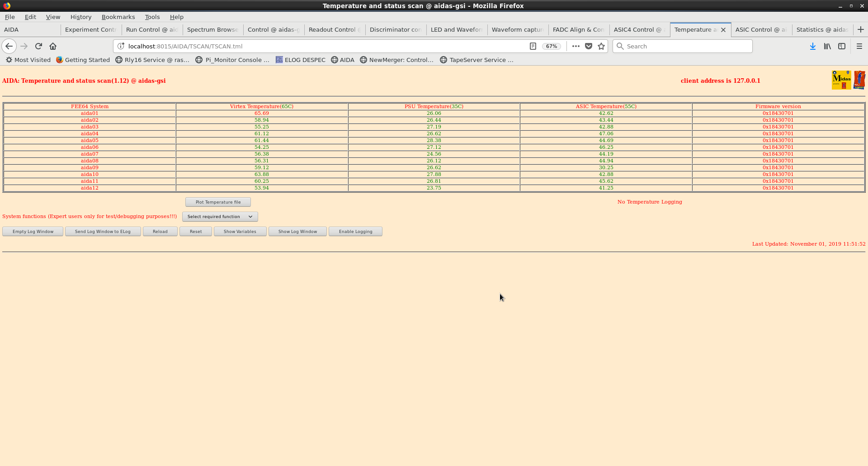
Task: Go to the Firefox home page icon
Action: (x=53, y=46)
